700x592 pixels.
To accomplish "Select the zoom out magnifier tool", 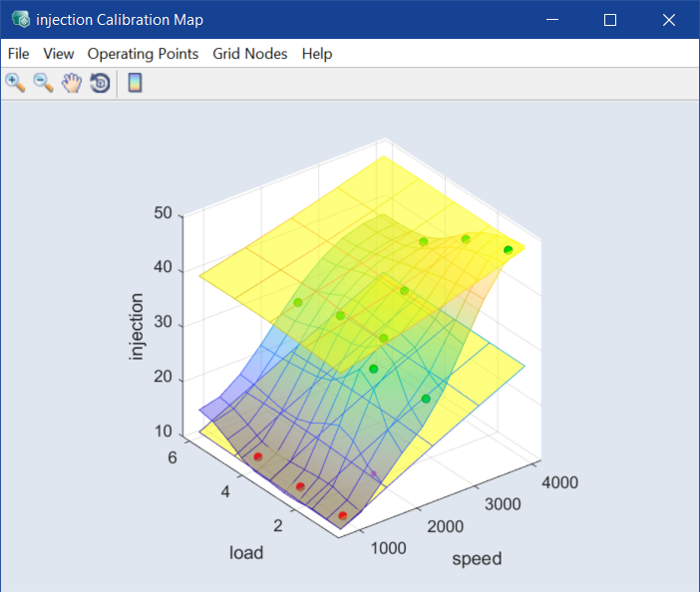I will tap(43, 83).
